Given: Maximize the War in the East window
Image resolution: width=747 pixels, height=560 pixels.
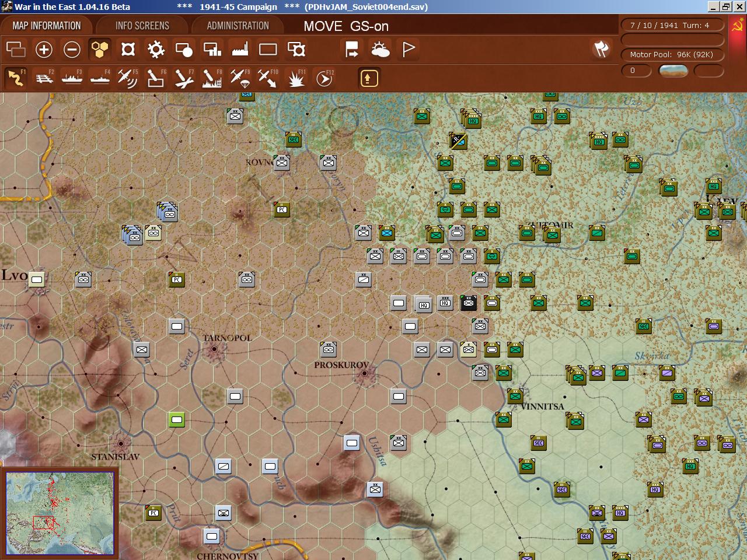Looking at the screenshot, I should [x=726, y=6].
